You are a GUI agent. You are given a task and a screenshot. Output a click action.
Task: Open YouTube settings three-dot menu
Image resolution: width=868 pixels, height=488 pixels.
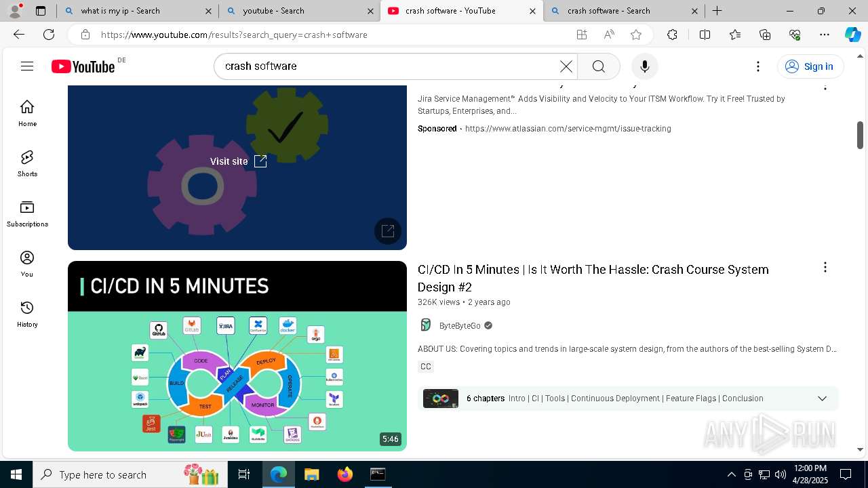coord(758,66)
